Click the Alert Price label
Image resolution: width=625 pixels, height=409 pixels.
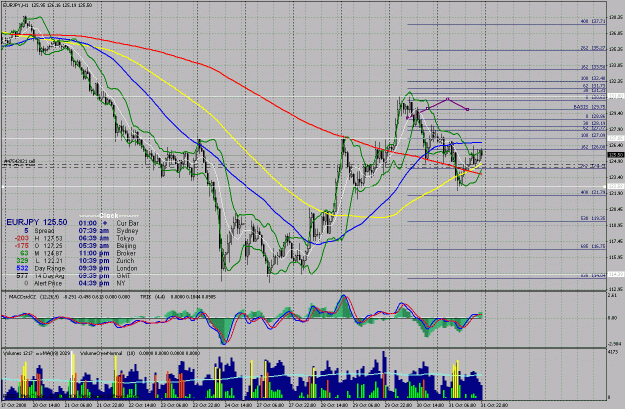click(48, 283)
